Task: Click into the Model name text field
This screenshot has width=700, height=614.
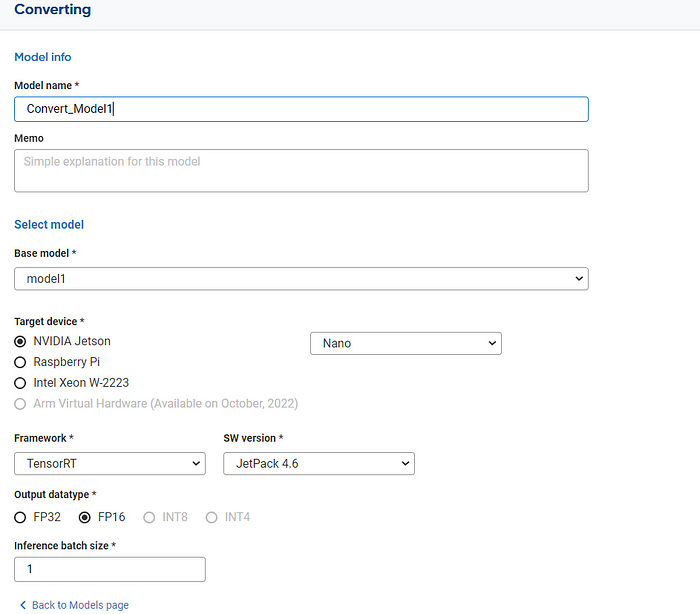Action: 301,109
